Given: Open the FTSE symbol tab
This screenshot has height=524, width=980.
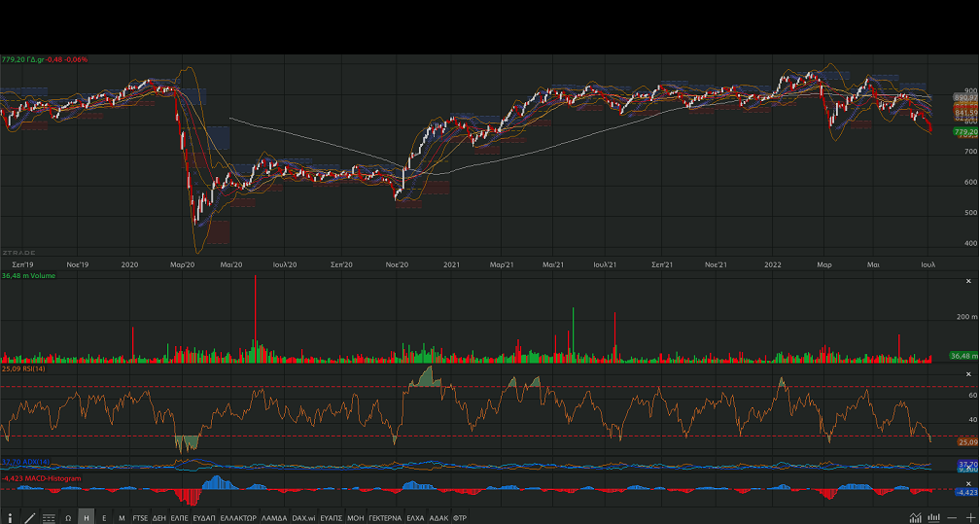Looking at the screenshot, I should point(141,517).
